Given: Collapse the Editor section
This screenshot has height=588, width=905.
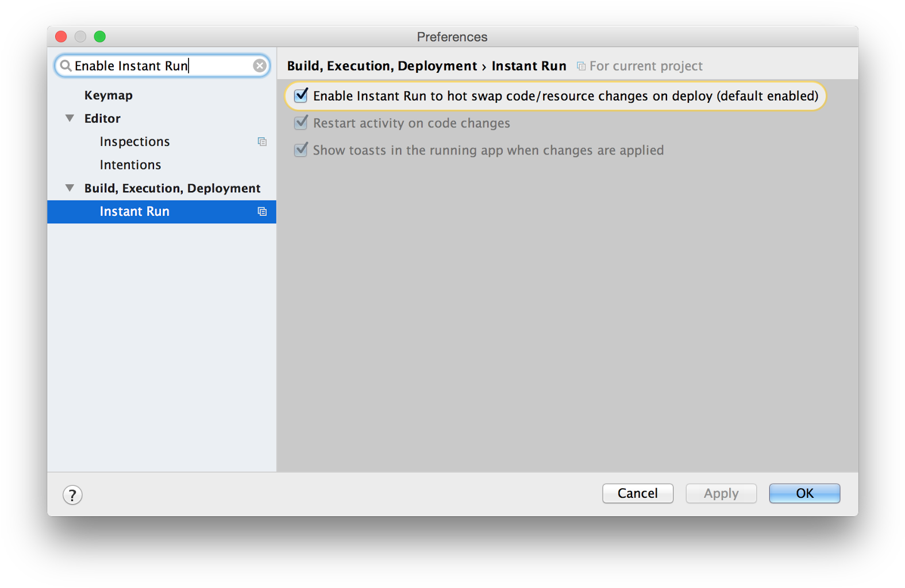Looking at the screenshot, I should [70, 118].
